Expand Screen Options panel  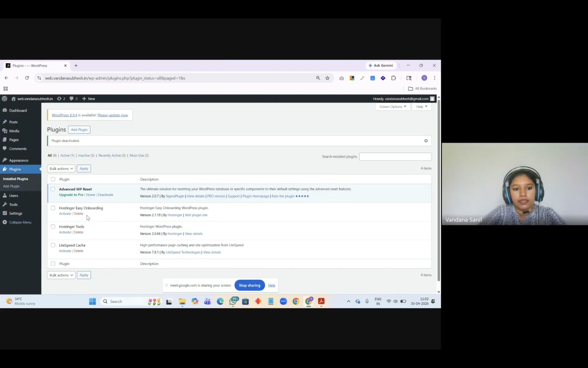[393, 106]
